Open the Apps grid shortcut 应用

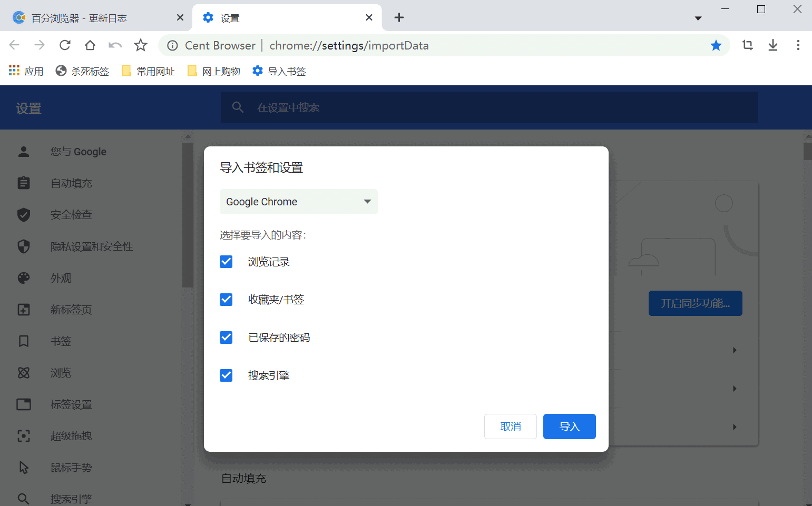[x=26, y=71]
